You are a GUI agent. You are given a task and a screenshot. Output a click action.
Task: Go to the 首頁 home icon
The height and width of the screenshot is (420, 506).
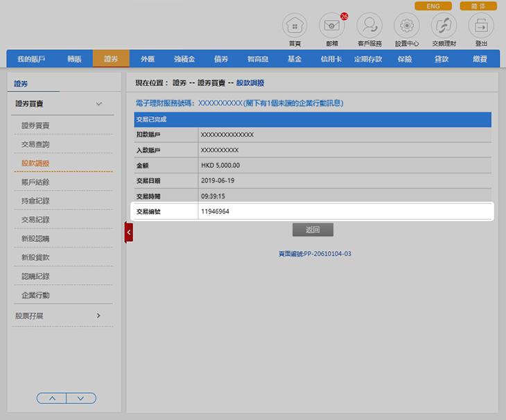295,26
